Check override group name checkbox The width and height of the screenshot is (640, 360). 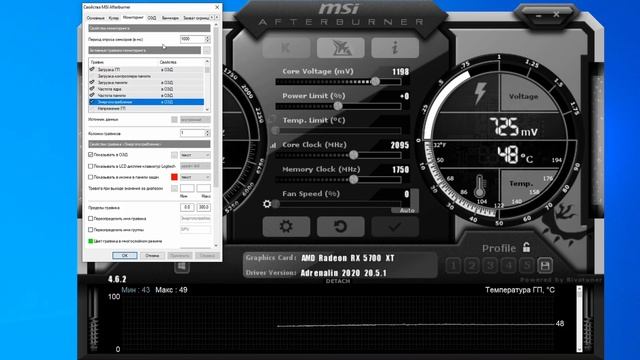91,230
